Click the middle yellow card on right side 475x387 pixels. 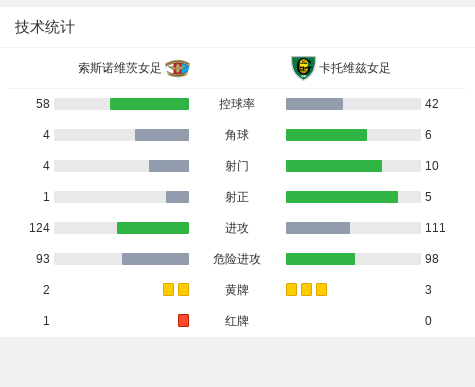click(x=306, y=289)
